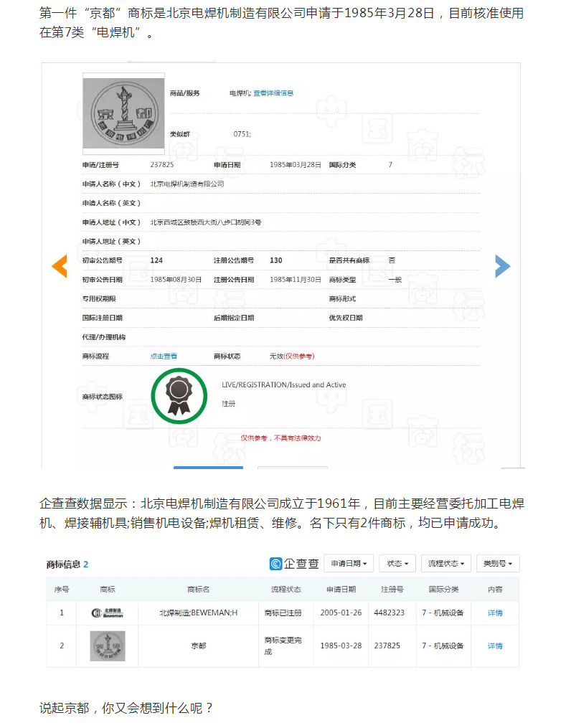Click the blue right arrow

(x=502, y=266)
